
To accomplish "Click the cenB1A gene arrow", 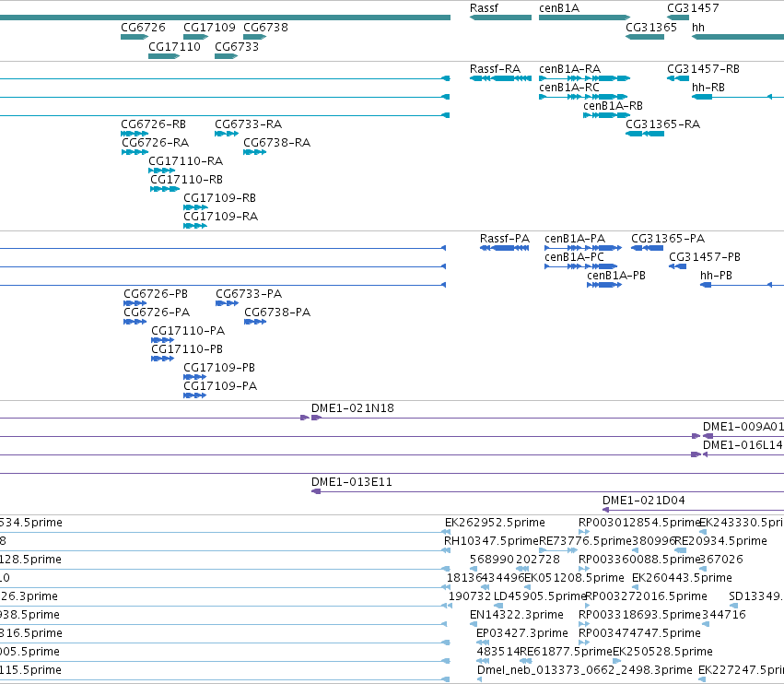I will point(584,18).
